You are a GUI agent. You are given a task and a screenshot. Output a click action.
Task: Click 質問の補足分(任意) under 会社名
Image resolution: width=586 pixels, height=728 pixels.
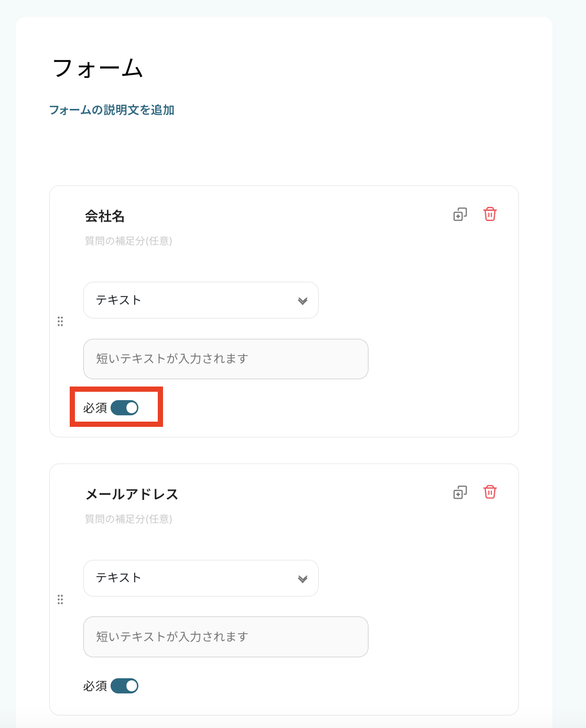click(128, 241)
